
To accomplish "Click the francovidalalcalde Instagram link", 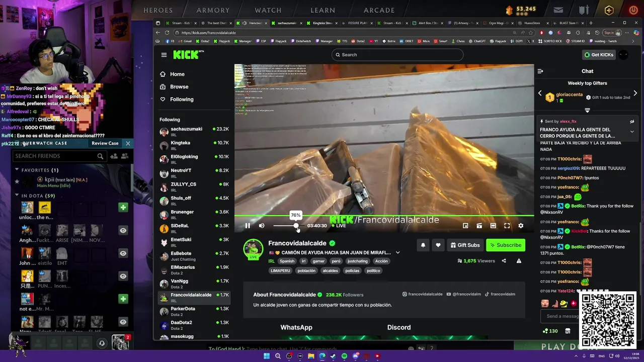I will (423, 294).
